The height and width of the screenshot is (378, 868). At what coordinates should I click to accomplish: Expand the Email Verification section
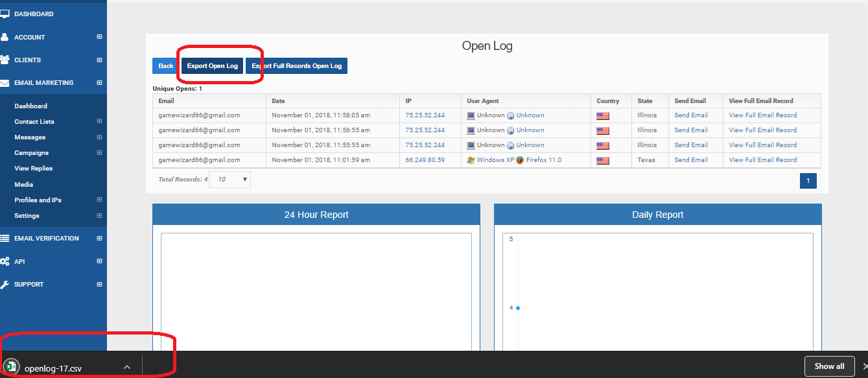click(99, 238)
